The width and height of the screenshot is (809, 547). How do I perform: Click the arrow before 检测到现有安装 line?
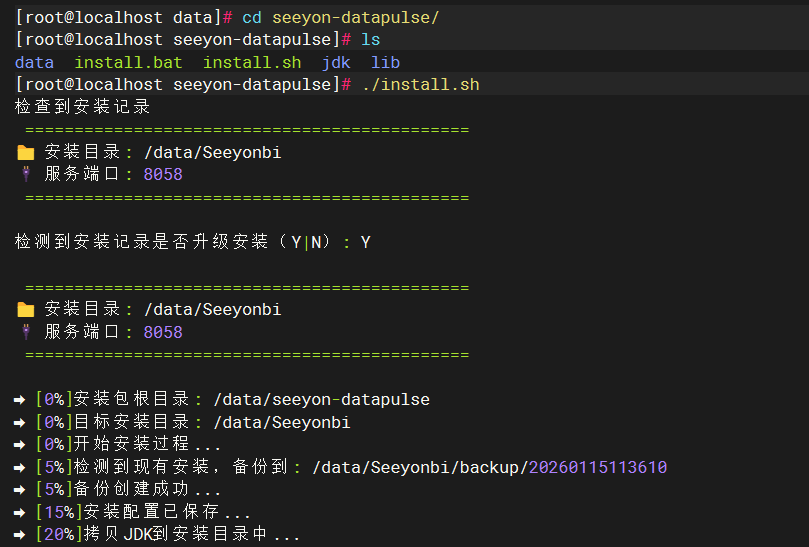[x=21, y=467]
